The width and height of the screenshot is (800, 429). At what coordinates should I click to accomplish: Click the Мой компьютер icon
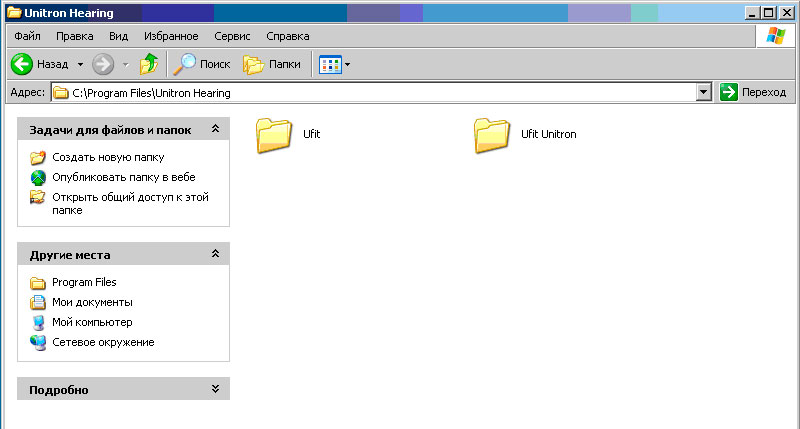click(38, 322)
